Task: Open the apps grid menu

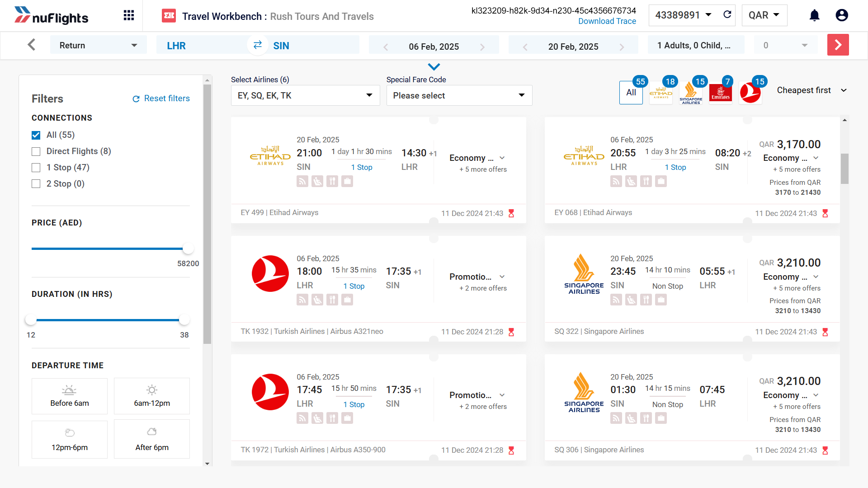Action: (129, 15)
